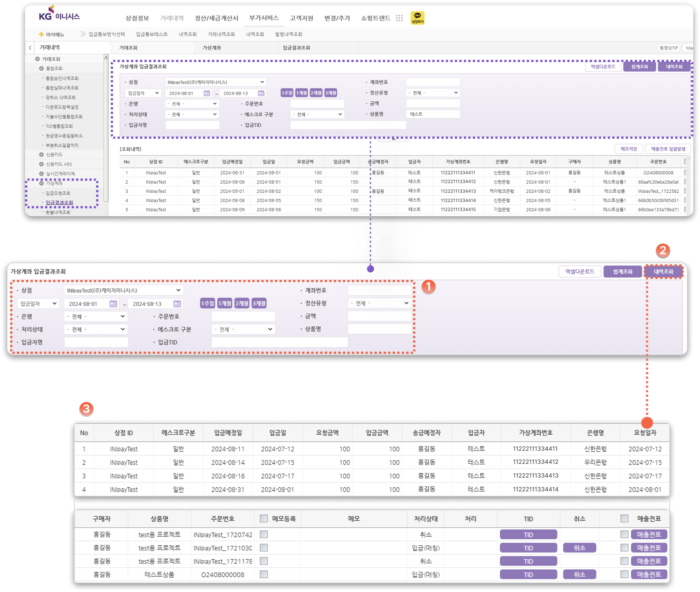
Task: Select the 쇼핑트렌드 top menu
Action: click(x=375, y=18)
